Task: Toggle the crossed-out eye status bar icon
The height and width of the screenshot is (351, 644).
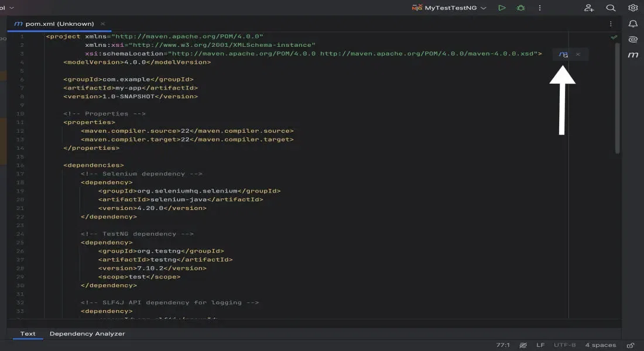Action: click(x=523, y=345)
